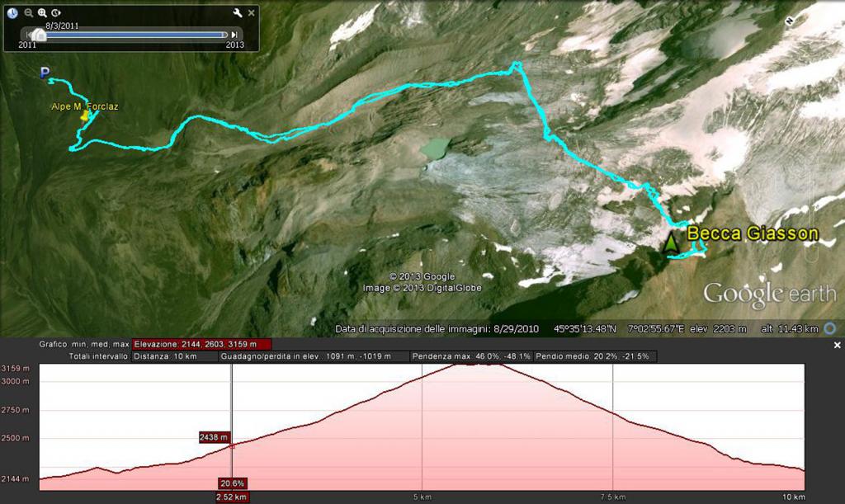845x504 pixels.
Task: Click the historical imagery clock icon
Action: click(x=12, y=12)
